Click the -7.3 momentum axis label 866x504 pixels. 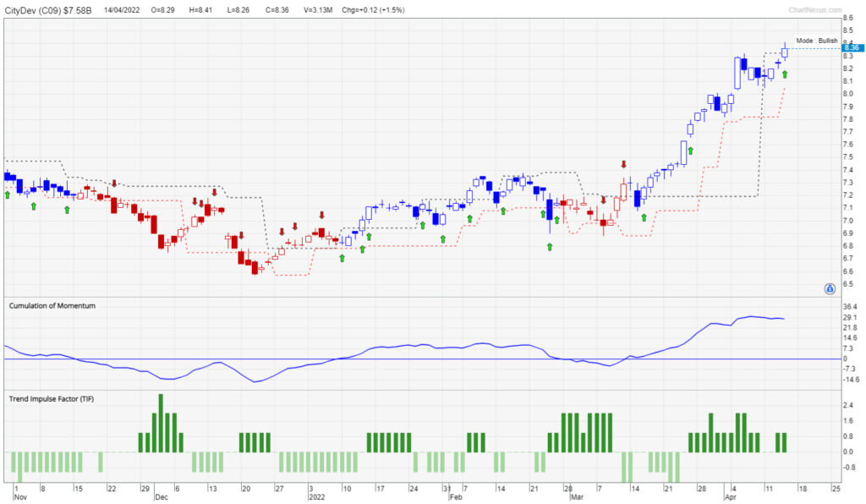tap(851, 369)
